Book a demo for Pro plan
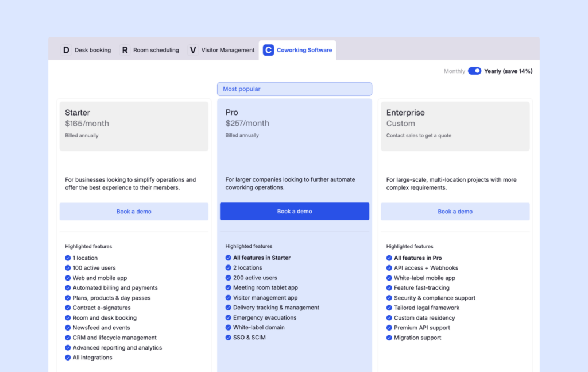Viewport: 588px width, 372px height. 295,212
